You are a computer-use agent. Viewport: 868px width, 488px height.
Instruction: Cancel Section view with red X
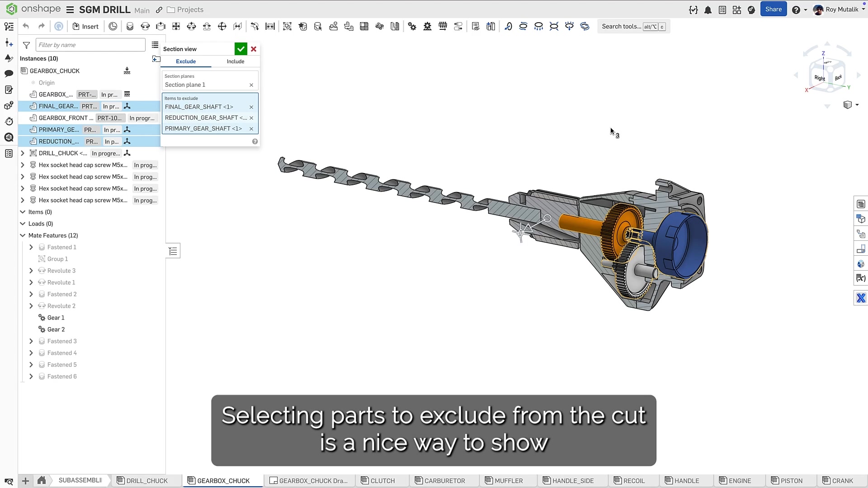(254, 49)
